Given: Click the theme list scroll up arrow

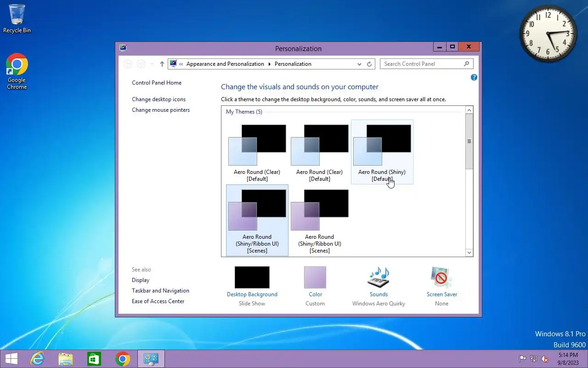Looking at the screenshot, I should (x=469, y=110).
